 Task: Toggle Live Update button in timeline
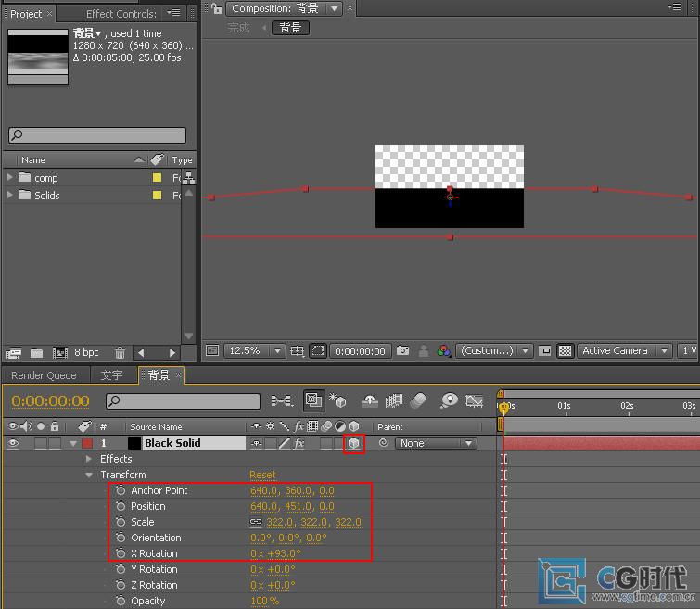click(x=313, y=400)
